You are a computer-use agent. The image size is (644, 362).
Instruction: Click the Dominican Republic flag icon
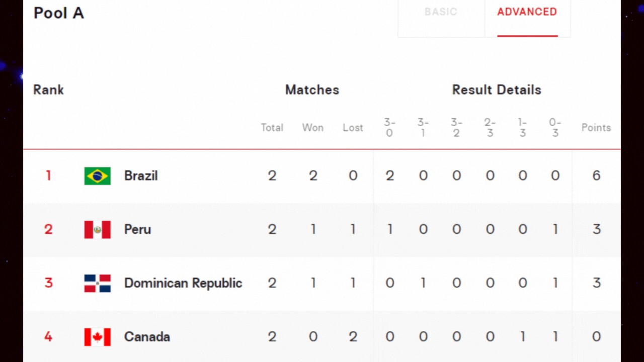tap(97, 284)
